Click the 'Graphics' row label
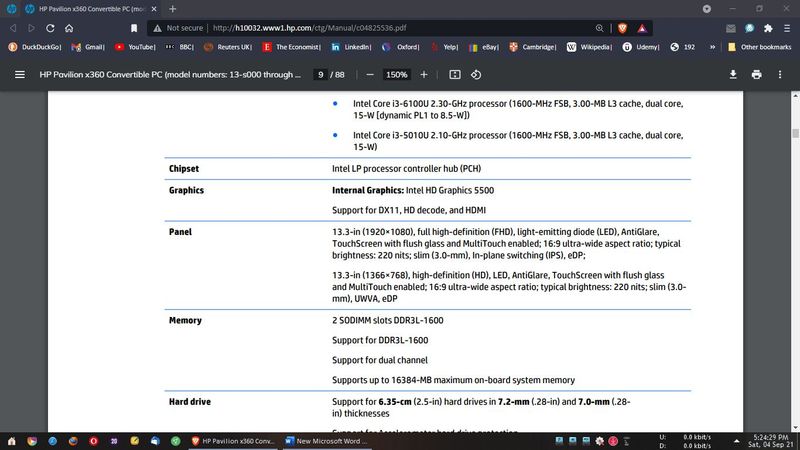 [186, 190]
